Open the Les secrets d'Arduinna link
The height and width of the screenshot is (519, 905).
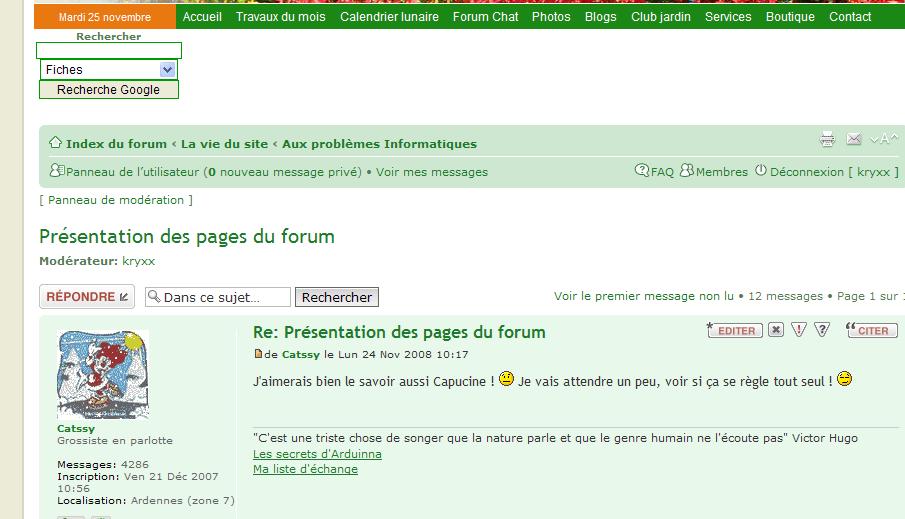[317, 454]
